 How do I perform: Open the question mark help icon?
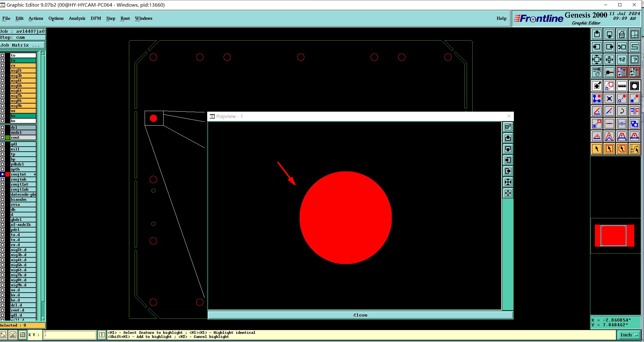pos(635,59)
